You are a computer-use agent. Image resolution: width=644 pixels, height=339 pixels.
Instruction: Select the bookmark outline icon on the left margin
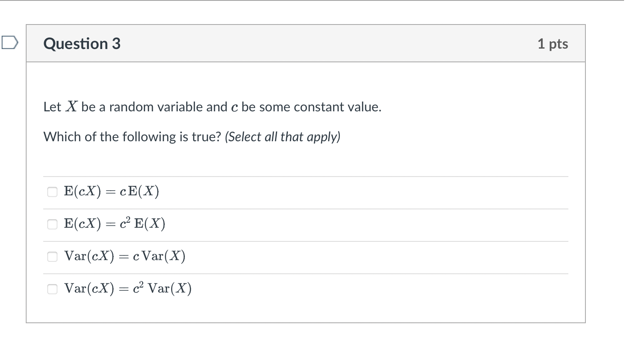[9, 43]
